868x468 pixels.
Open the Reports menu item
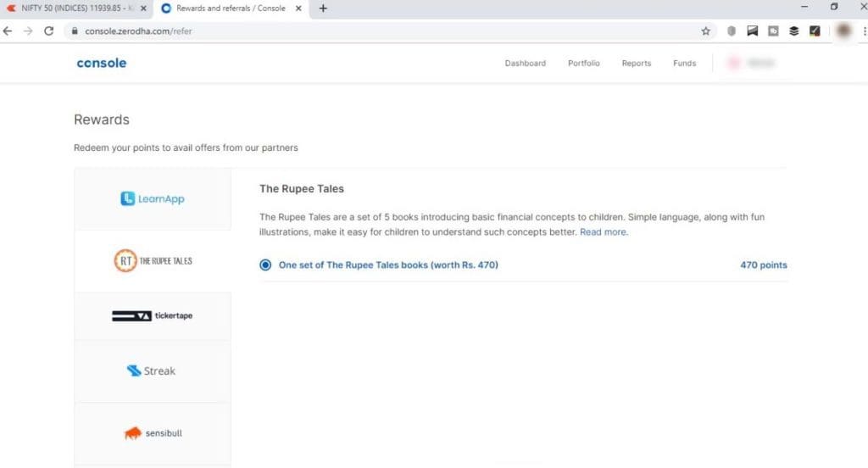[x=637, y=63]
